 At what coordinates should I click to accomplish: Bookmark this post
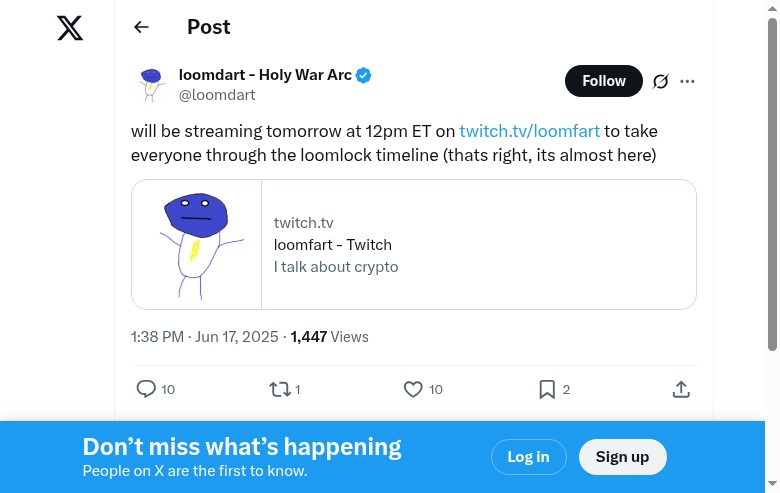547,389
